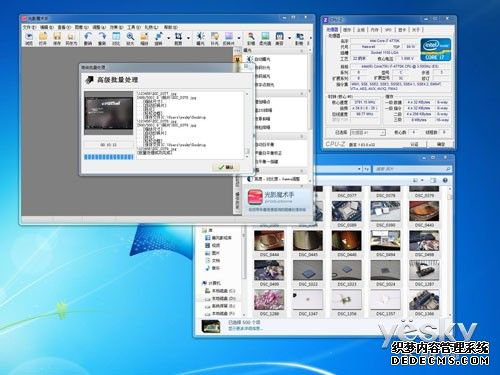The image size is (500, 375).
Task: Open the Effects (效果) menu
Action: [x=117, y=27]
